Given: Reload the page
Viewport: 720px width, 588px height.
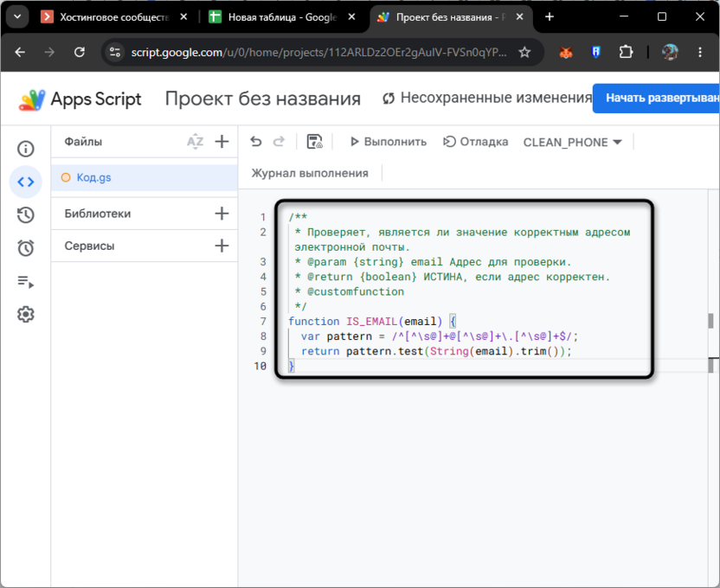Looking at the screenshot, I should [x=80, y=52].
